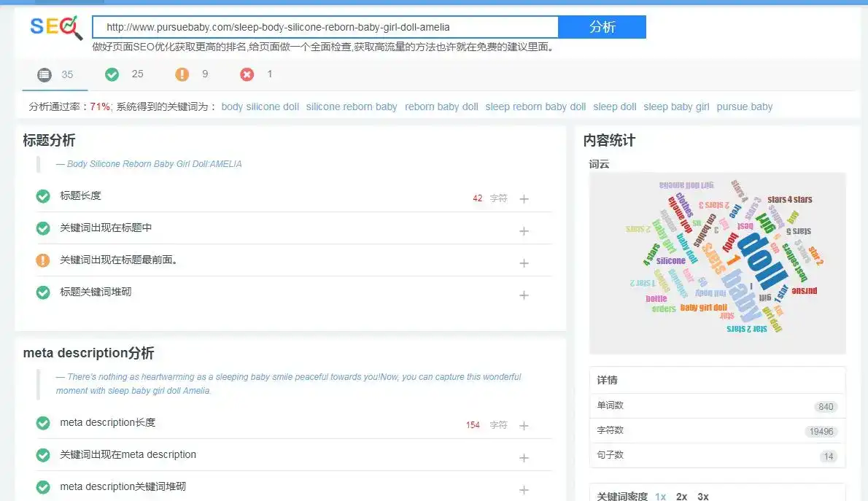
Task: Click green check beside meta description长度
Action: 42,423
